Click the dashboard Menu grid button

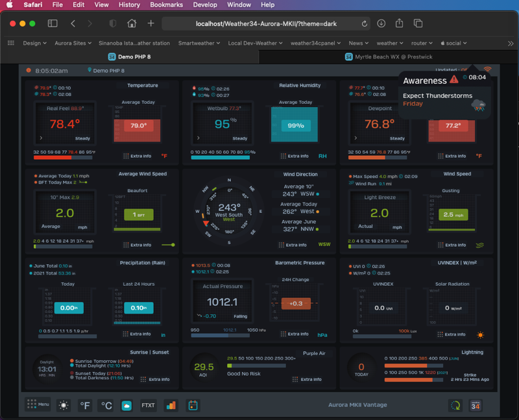(38, 404)
